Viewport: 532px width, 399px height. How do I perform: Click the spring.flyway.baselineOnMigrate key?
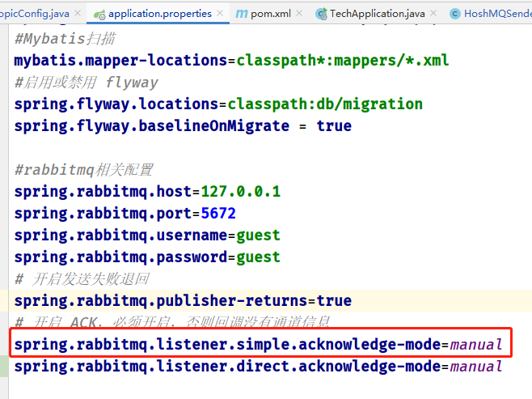click(152, 126)
